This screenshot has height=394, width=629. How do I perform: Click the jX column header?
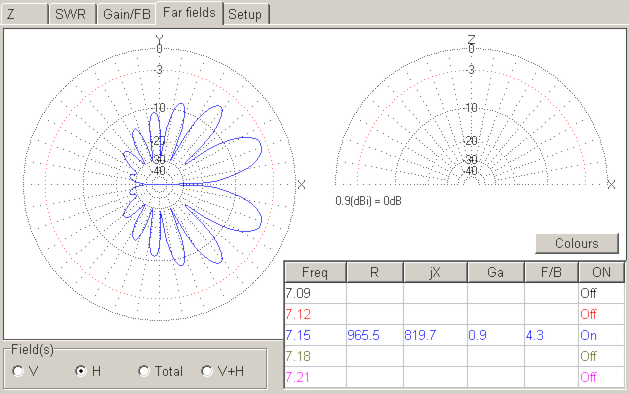[435, 272]
